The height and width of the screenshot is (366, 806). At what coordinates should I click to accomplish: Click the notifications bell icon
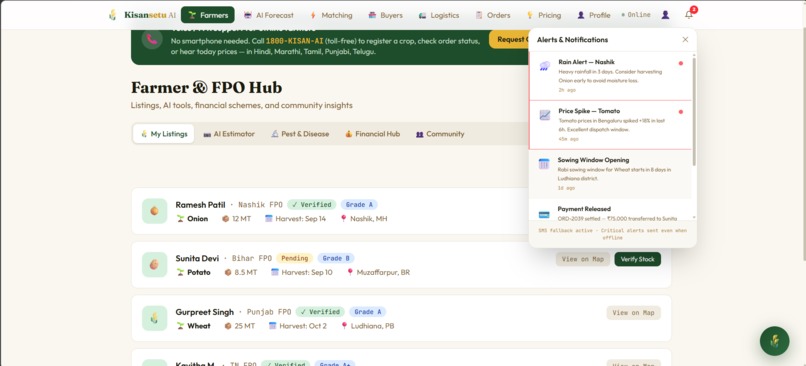[x=689, y=15]
